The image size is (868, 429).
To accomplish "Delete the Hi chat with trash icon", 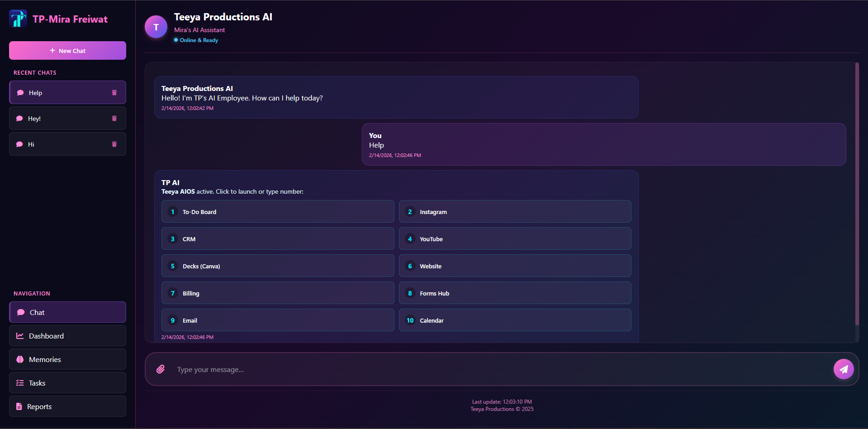I will coord(114,144).
